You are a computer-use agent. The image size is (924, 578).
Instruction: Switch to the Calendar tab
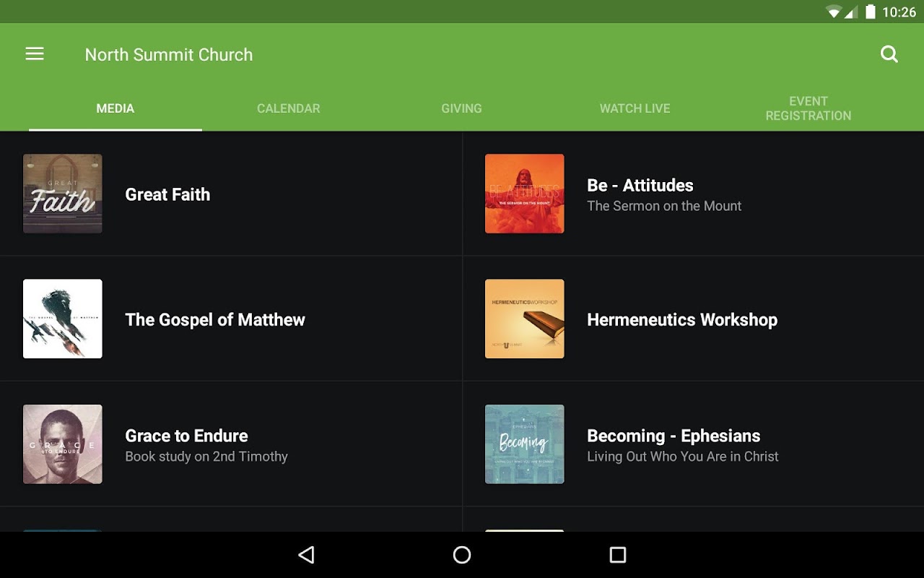pyautogui.click(x=289, y=108)
